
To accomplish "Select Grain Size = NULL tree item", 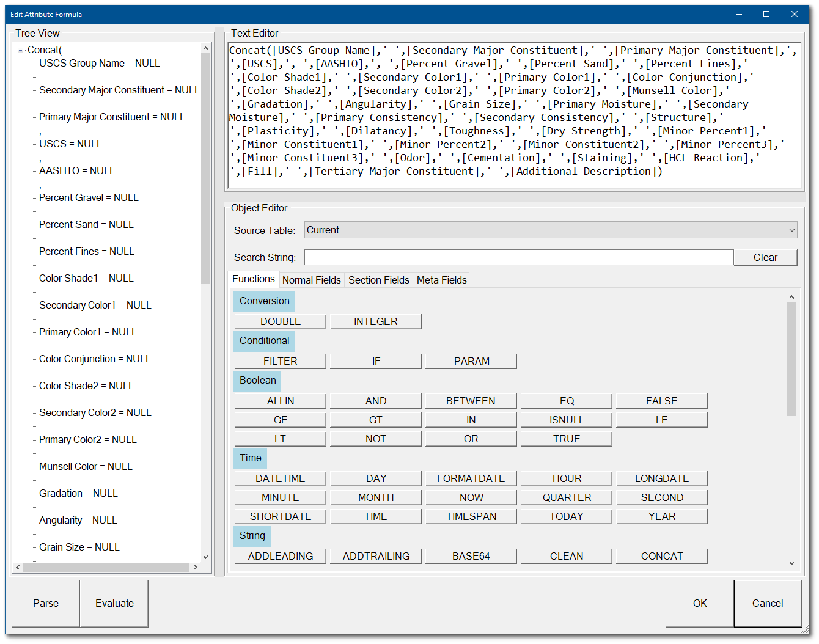I will tap(79, 547).
